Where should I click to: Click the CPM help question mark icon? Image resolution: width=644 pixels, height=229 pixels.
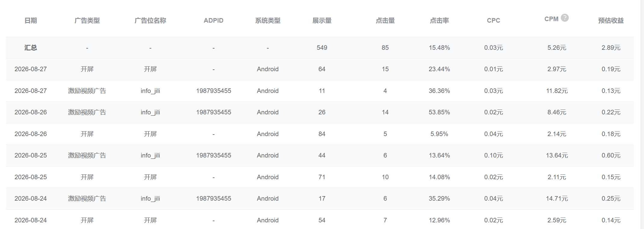[565, 18]
